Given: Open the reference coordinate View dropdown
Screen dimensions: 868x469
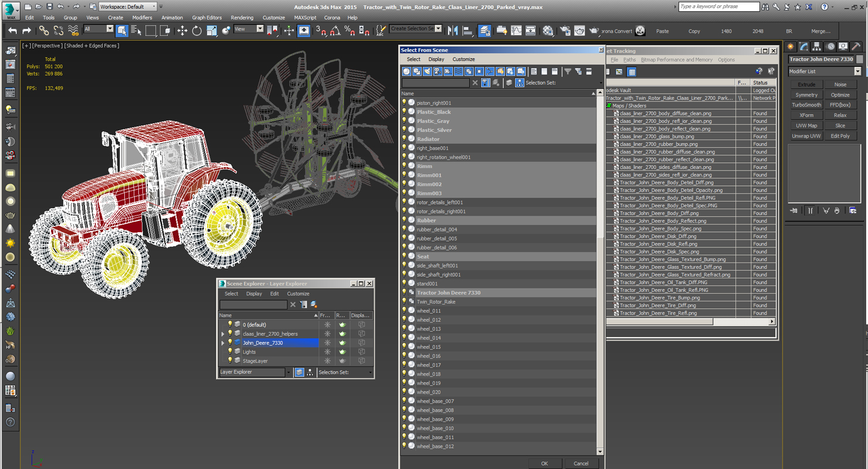Looking at the screenshot, I should (x=249, y=29).
